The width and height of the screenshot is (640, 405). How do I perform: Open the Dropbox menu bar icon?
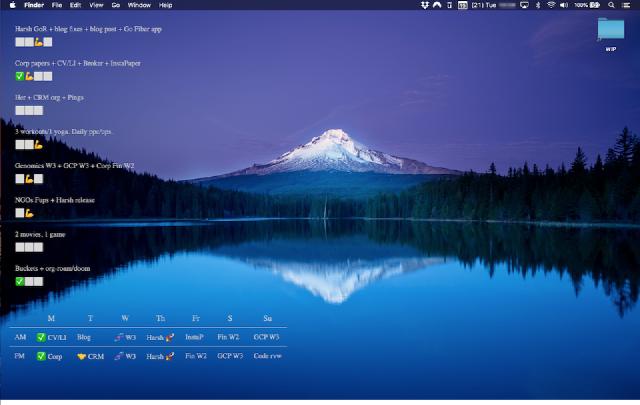click(x=424, y=5)
